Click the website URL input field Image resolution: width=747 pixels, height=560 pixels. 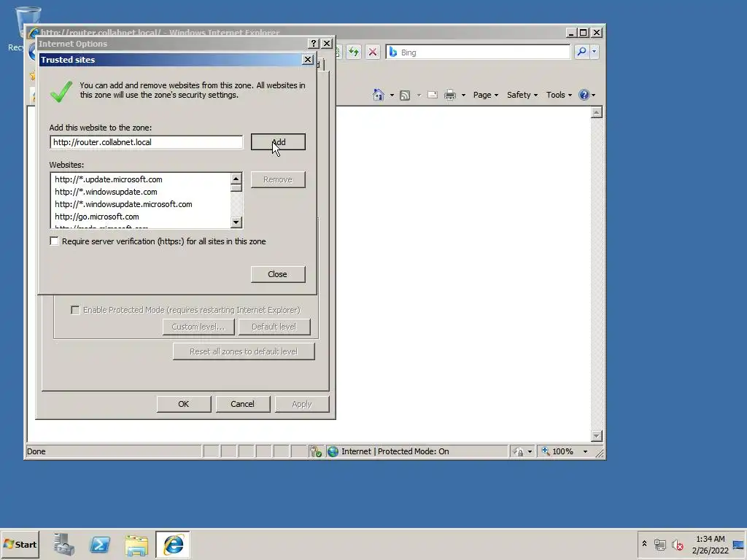[x=146, y=142]
